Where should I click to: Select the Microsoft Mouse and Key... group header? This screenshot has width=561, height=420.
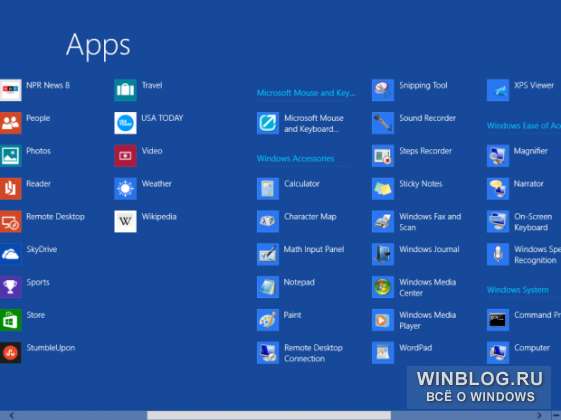pos(306,93)
